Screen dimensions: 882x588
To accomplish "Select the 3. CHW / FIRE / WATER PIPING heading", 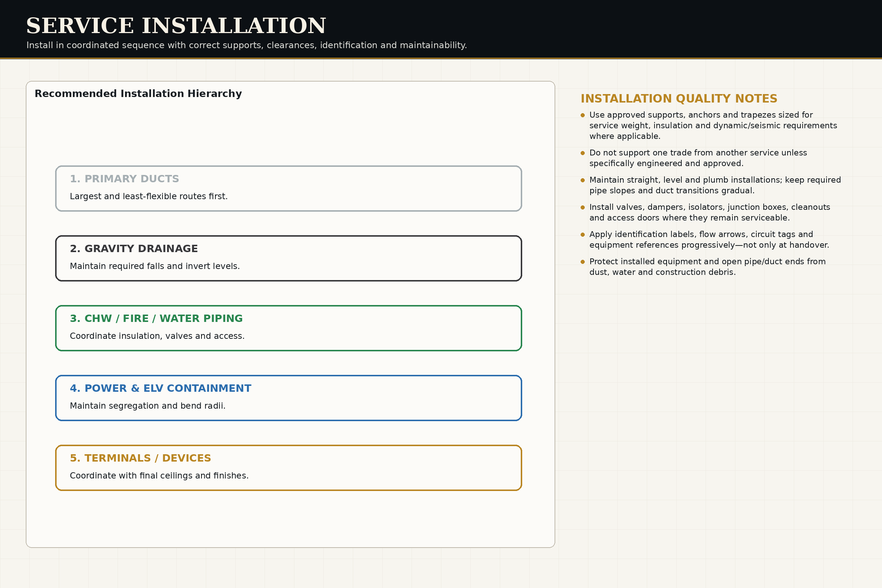I will coord(157,318).
